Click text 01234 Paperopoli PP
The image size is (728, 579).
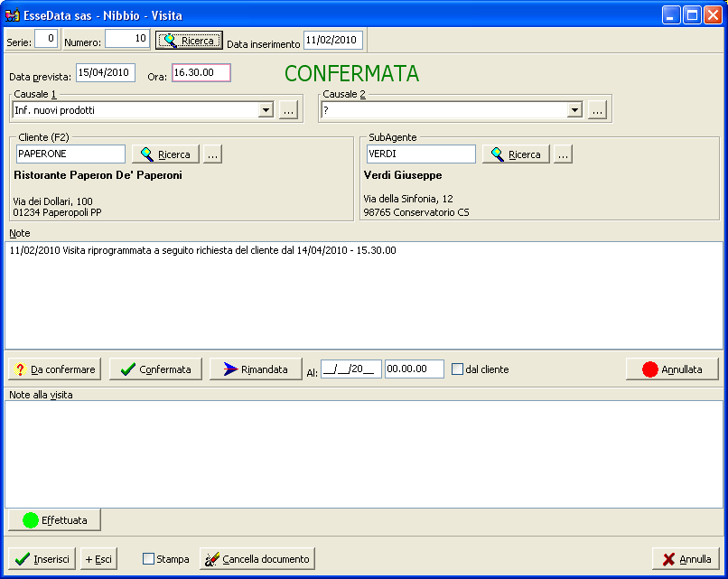click(x=57, y=212)
